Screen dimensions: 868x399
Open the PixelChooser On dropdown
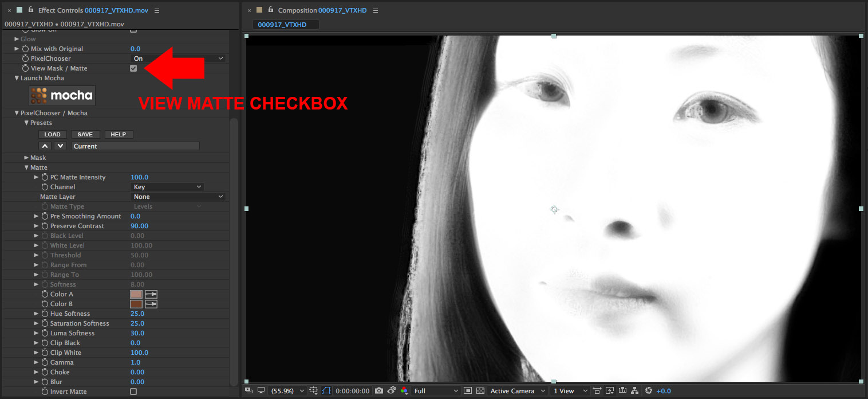(178, 58)
